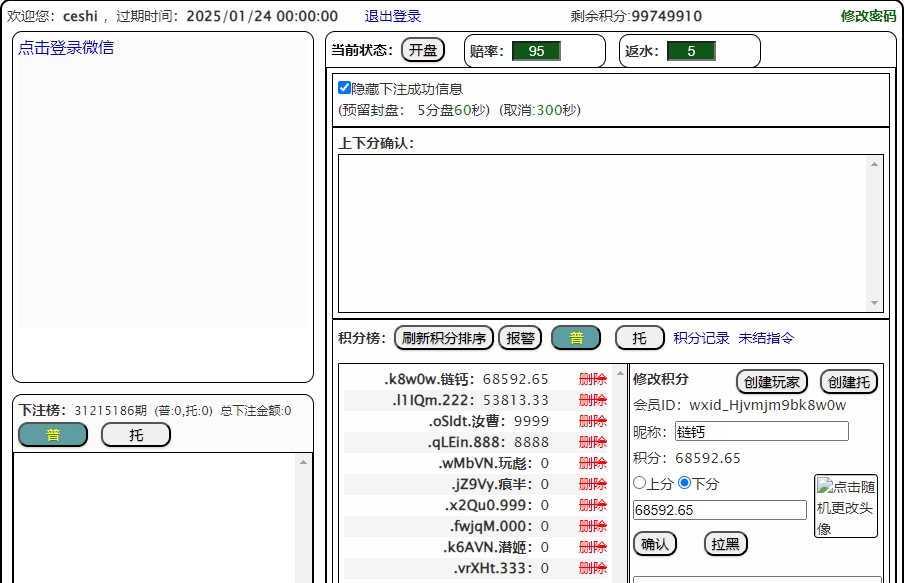Select the 上分 radio button

pyautogui.click(x=640, y=483)
